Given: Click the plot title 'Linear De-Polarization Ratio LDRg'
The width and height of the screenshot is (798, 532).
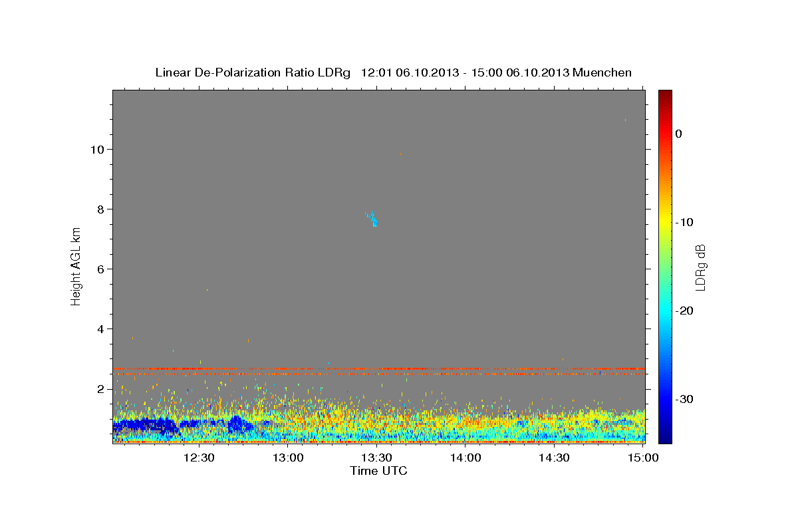Looking at the screenshot, I should [x=252, y=72].
